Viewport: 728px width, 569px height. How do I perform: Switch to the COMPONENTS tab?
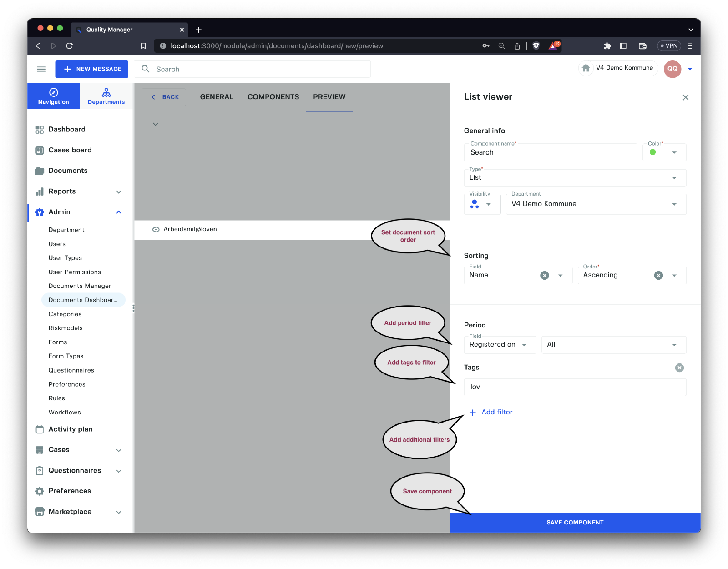tap(273, 97)
